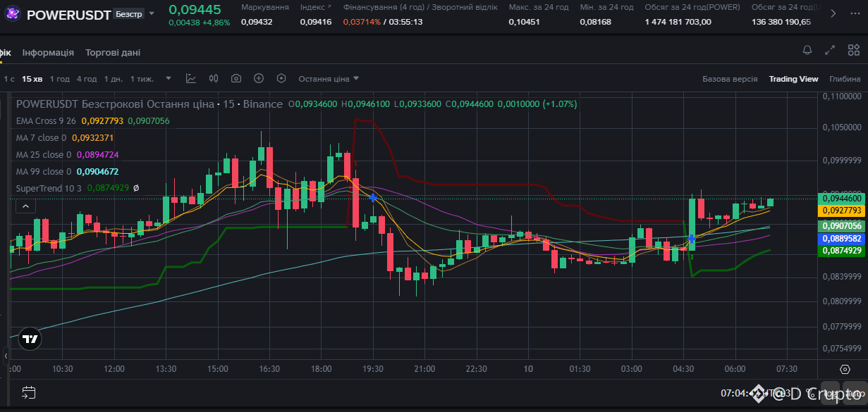The width and height of the screenshot is (868, 412).
Task: Select the 15 хв timeframe
Action: 32,79
